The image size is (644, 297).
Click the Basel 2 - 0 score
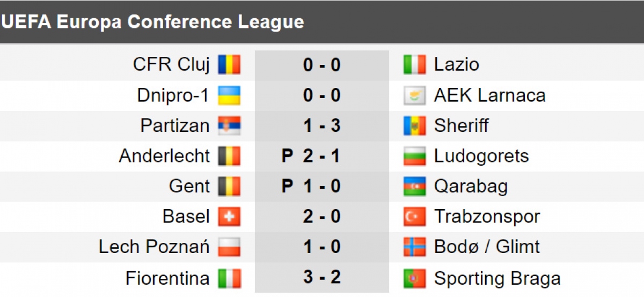click(x=321, y=217)
